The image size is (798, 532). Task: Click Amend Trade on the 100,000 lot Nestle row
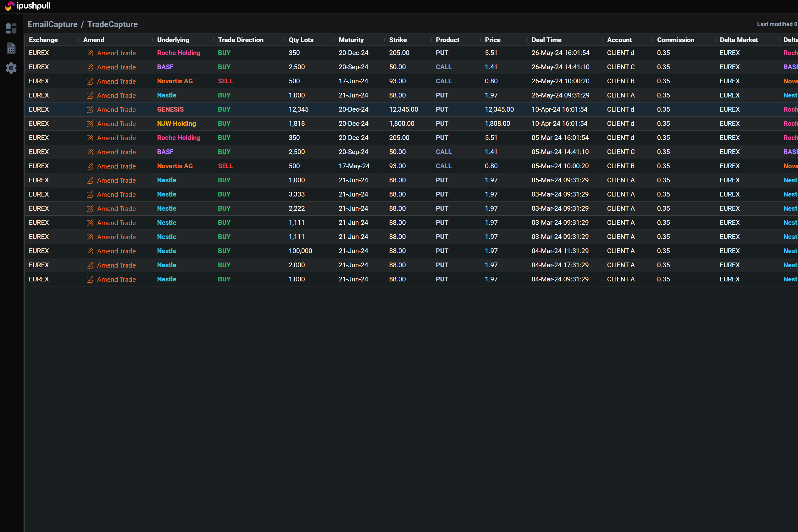[x=116, y=251]
